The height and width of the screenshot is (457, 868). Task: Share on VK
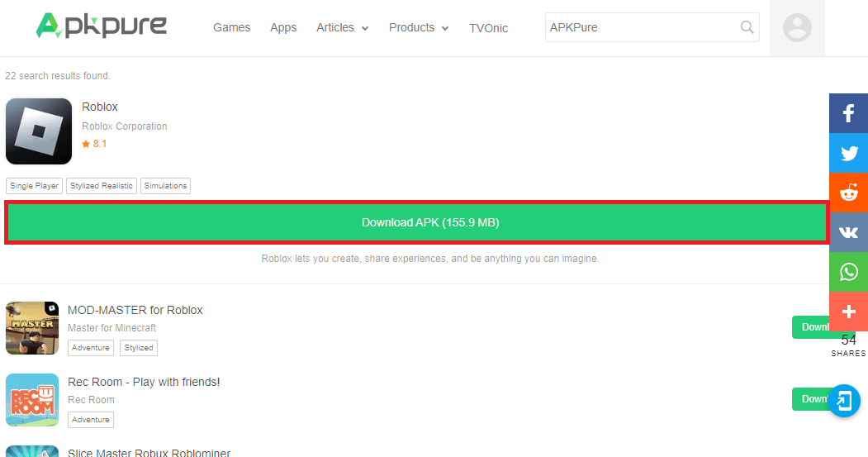[x=849, y=232]
